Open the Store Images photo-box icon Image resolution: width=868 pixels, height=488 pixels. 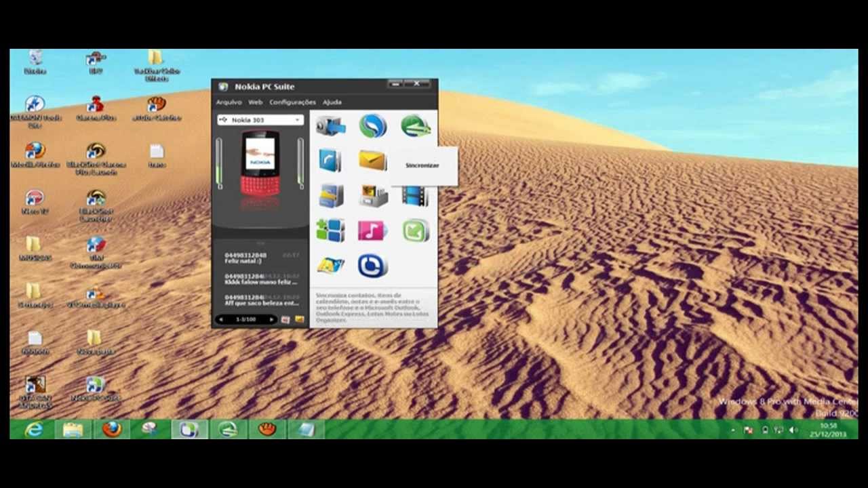(373, 196)
